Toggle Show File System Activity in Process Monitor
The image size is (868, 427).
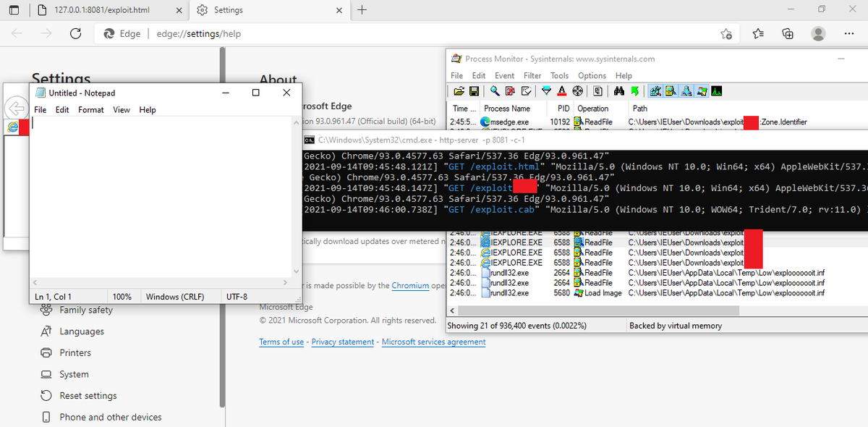point(671,91)
